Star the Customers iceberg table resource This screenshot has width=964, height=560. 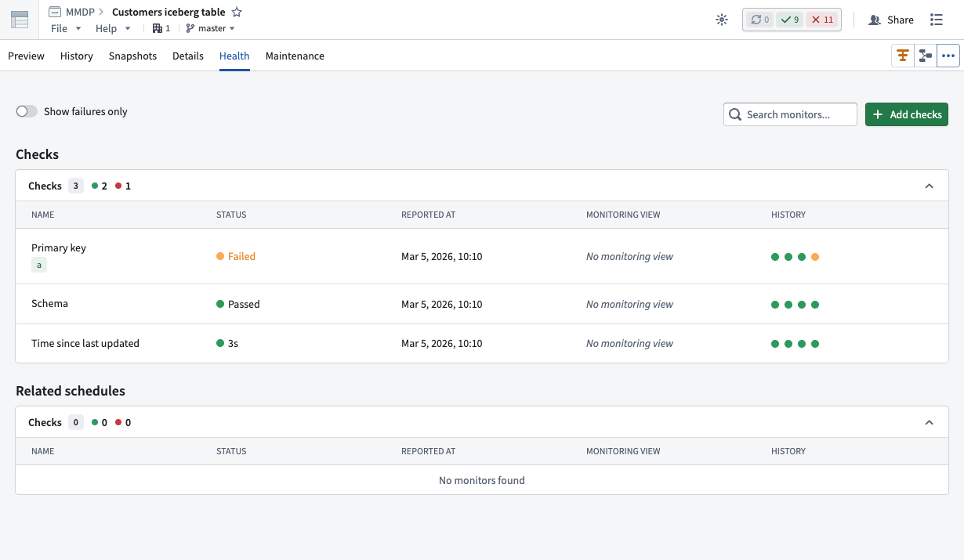(237, 12)
